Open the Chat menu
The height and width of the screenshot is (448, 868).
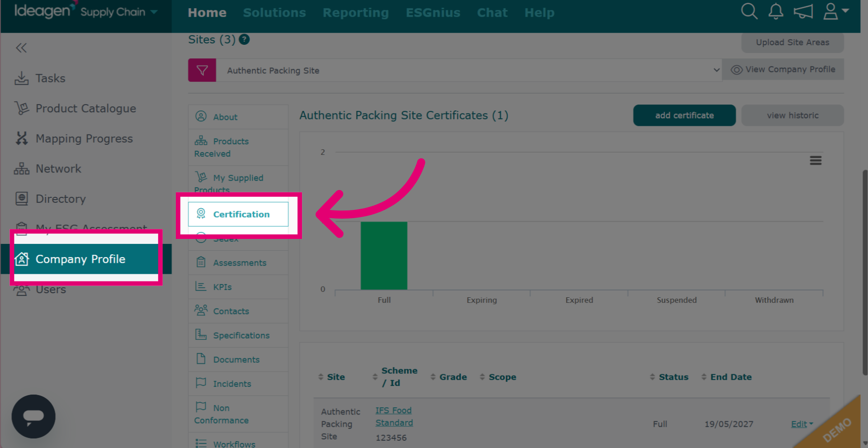(x=492, y=13)
